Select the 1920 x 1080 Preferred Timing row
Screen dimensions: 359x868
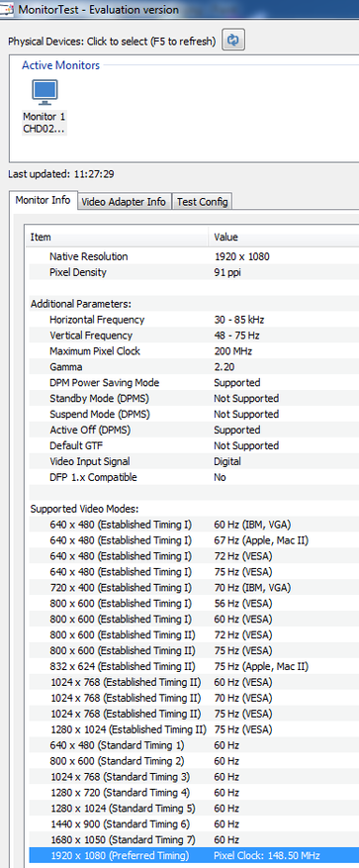coord(192,855)
